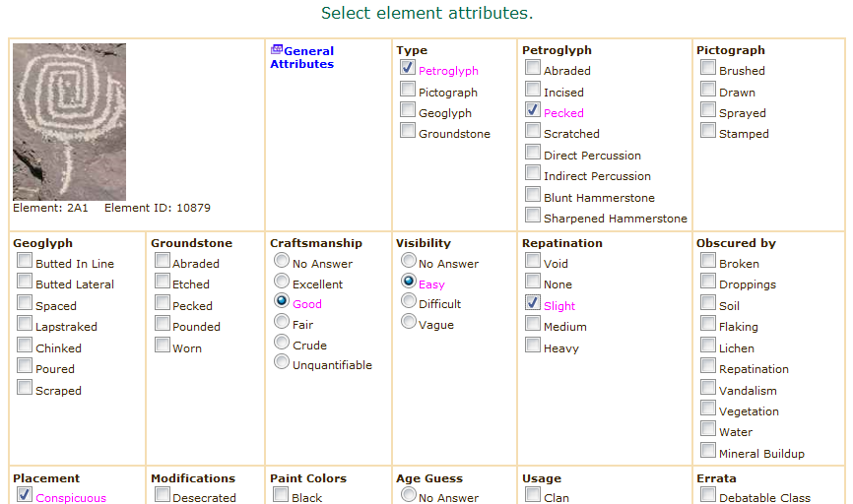Click the icon beside General Attributes
This screenshot has height=504, width=853.
pos(277,50)
